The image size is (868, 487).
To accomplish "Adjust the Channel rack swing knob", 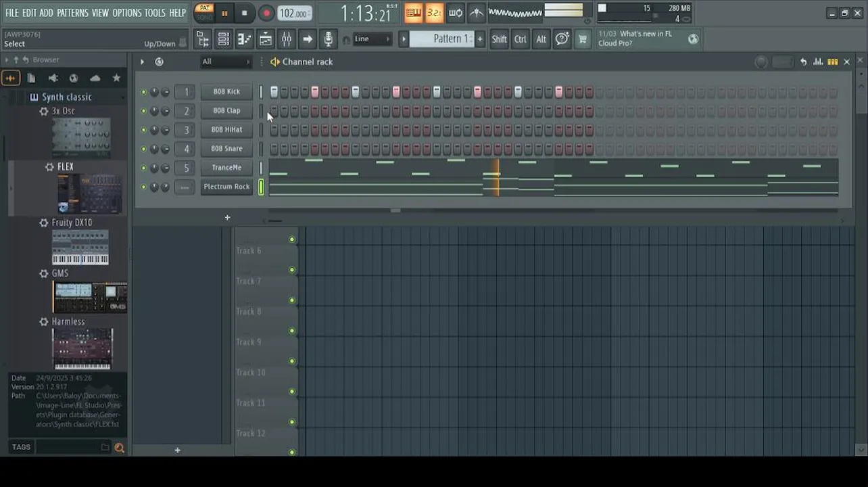I will (761, 62).
